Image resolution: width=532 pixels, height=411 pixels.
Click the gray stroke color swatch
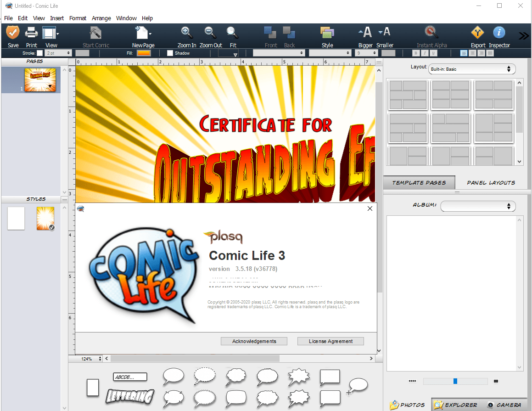(82, 53)
